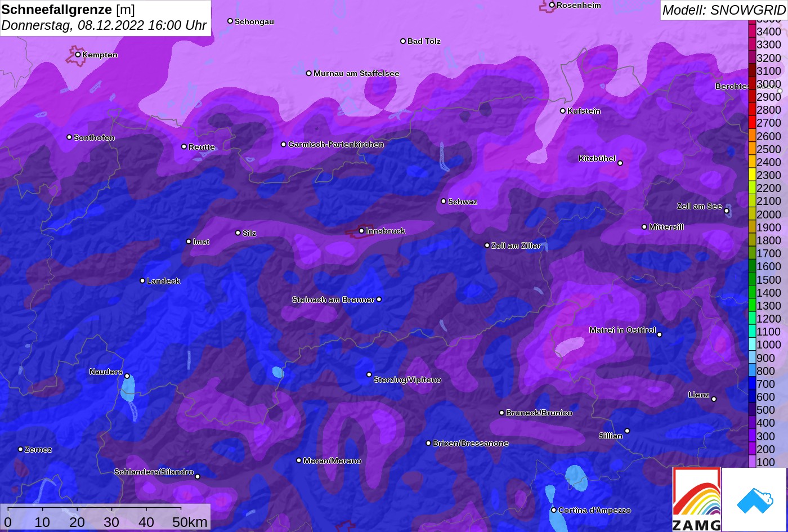The image size is (788, 532).
Task: Select the Schlanders/Silandro label
Action: pos(154,472)
